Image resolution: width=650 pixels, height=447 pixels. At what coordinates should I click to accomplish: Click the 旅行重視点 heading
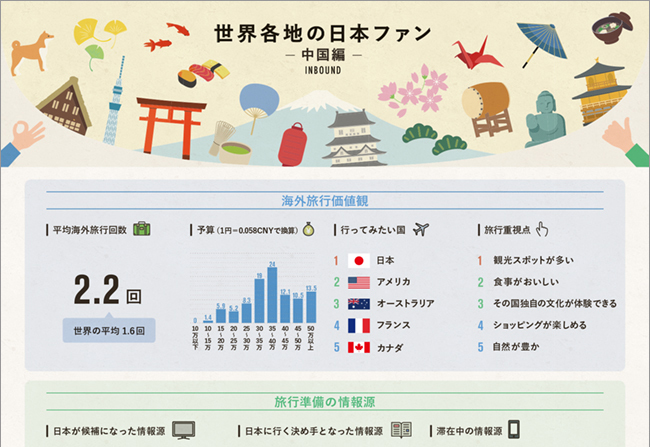[507, 230]
